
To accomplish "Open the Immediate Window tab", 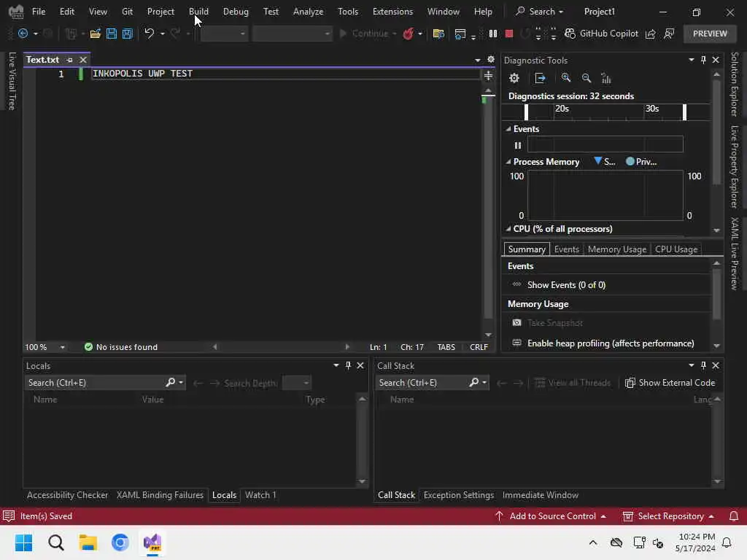I will [x=541, y=495].
